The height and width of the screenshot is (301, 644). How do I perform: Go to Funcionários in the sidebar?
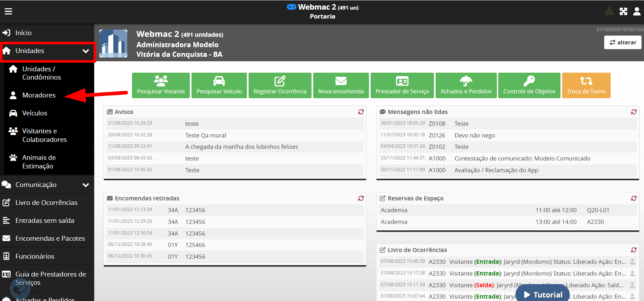[35, 257]
